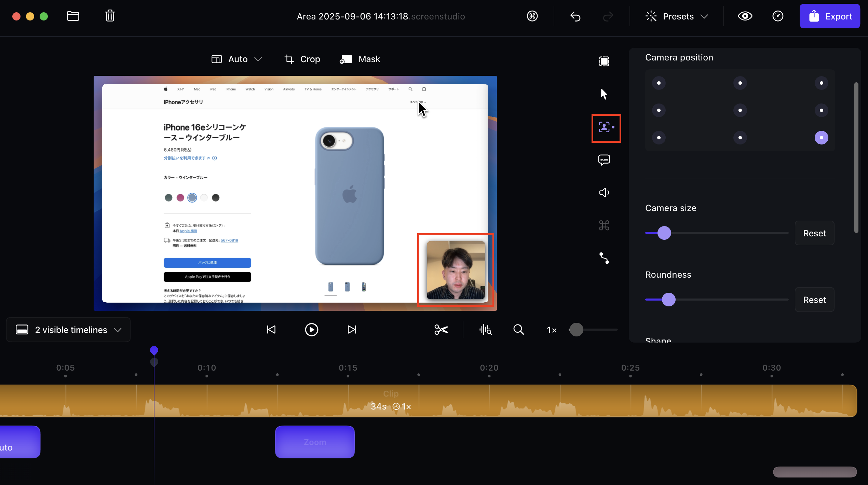Screen dimensions: 868x485
Task: Add a Mask
Action: (360, 59)
